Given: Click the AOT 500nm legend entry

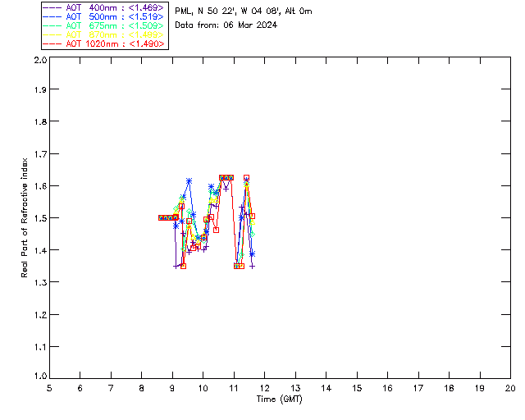Looking at the screenshot, I should [x=104, y=16].
